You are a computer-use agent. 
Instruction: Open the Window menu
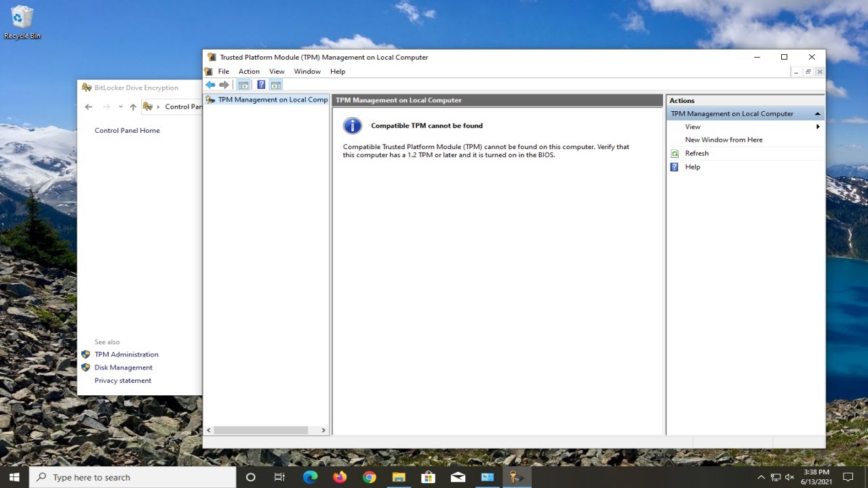[x=307, y=71]
